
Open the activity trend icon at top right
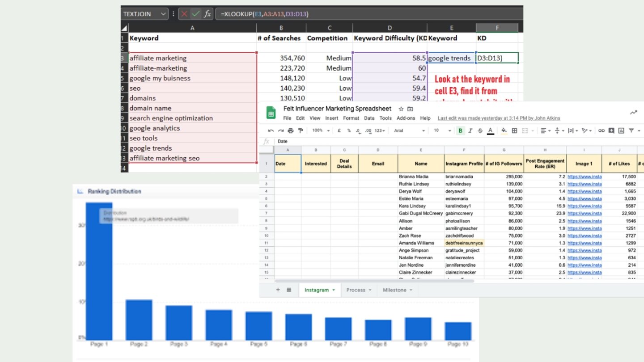pos(634,113)
